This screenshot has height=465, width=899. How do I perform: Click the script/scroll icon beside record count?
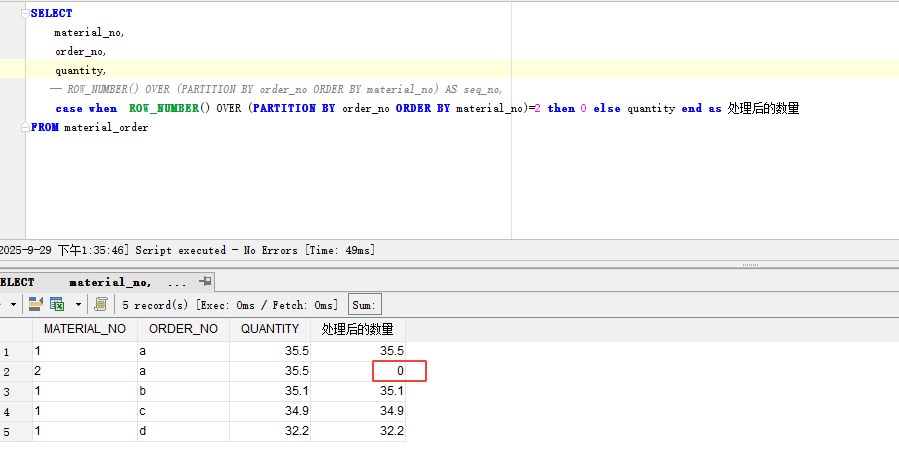(x=101, y=304)
